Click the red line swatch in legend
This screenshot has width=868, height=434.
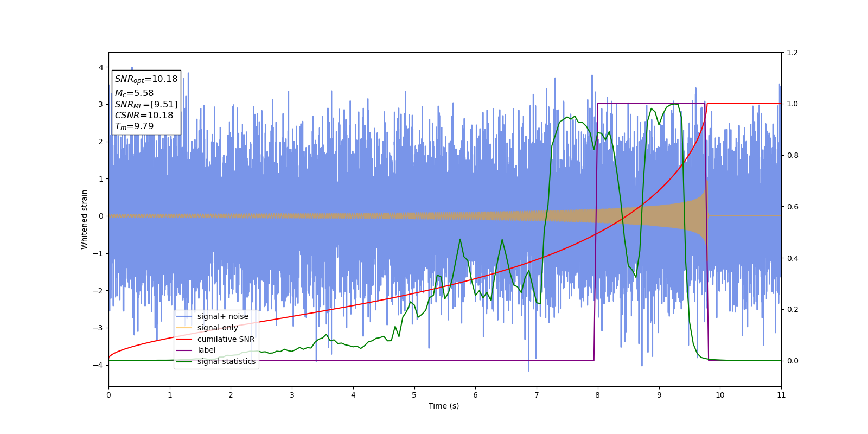point(184,339)
